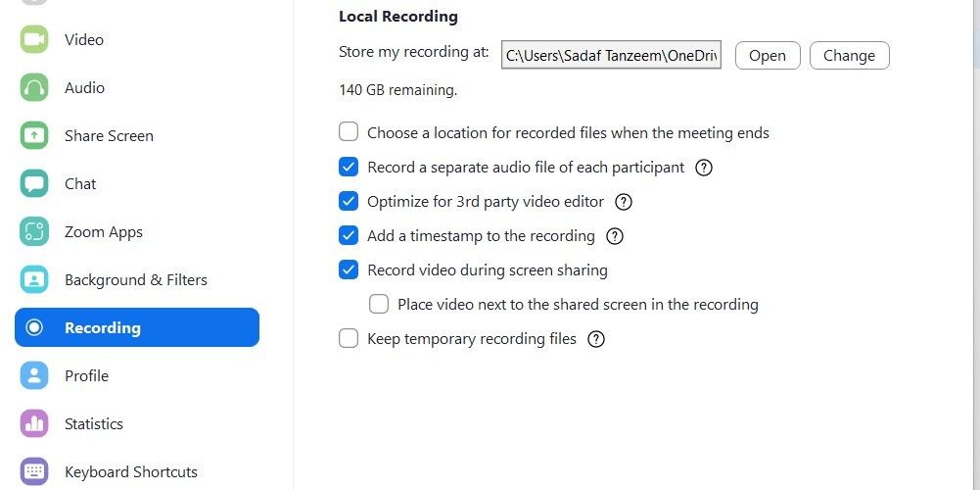Click the Chat bubble sidebar icon
This screenshot has width=980, height=490.
(33, 183)
